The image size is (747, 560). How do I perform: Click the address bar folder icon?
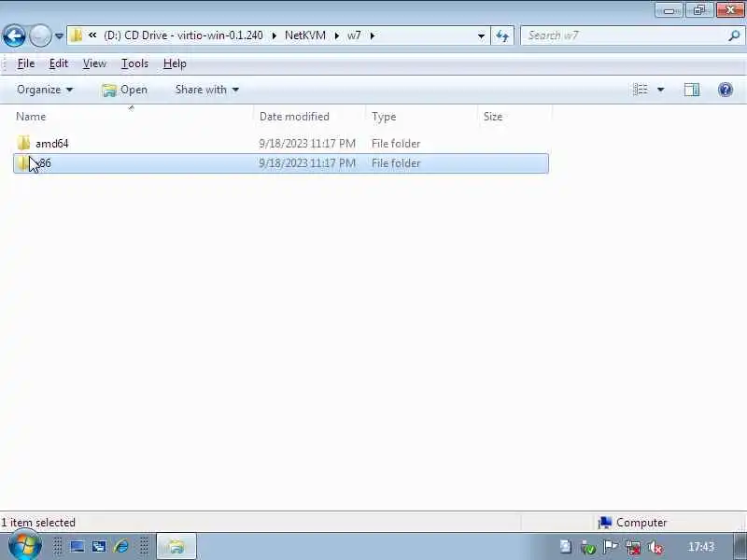(x=77, y=35)
